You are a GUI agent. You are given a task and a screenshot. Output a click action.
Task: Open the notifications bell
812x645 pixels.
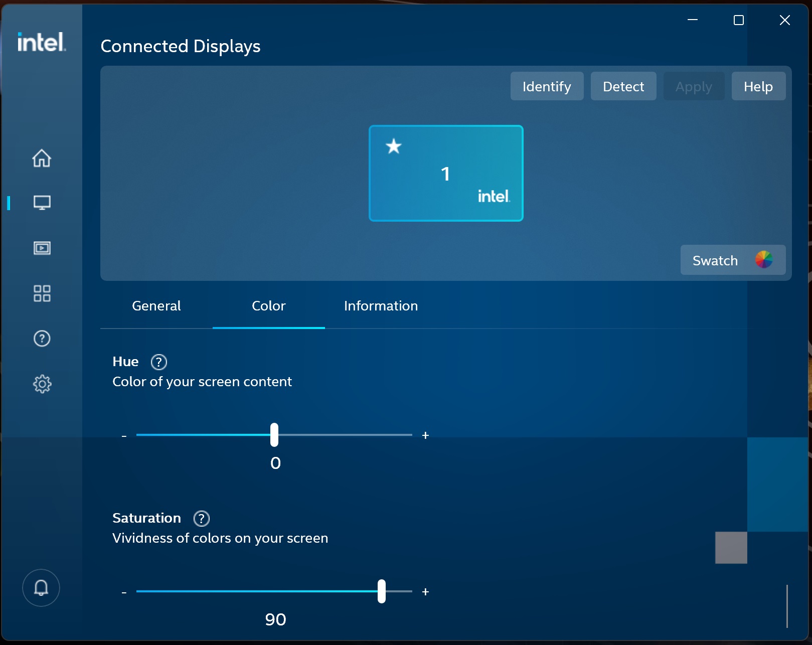(41, 588)
